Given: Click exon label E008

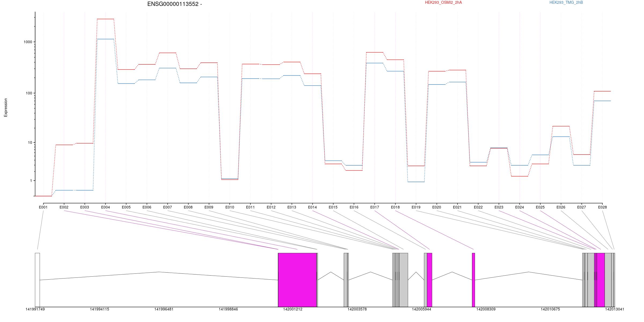Looking at the screenshot, I should tap(188, 207).
